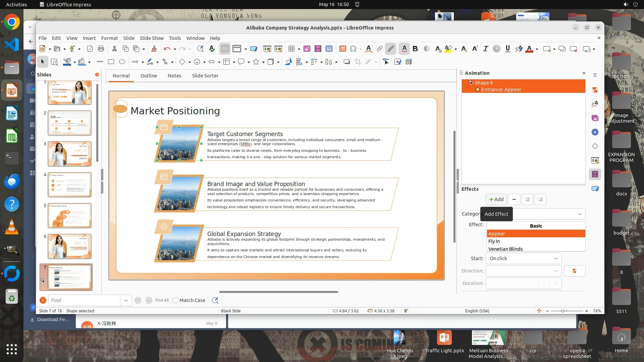
Task: Switch to the Slide Sorter tab
Action: 205,76
